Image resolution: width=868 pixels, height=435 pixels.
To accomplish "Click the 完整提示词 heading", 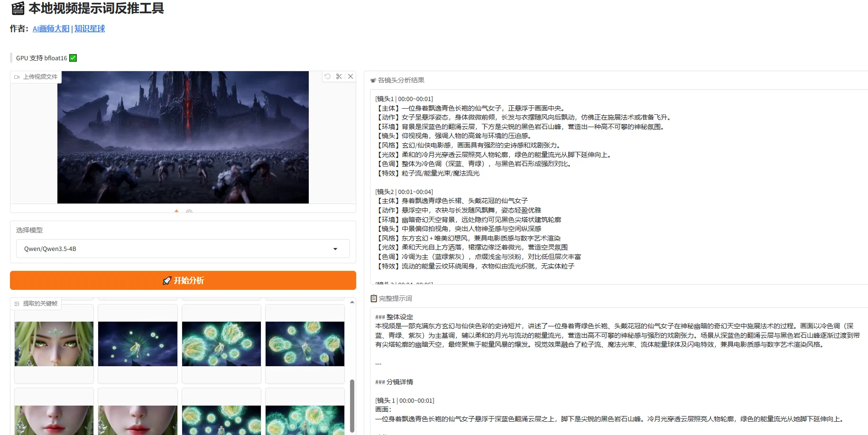I will pyautogui.click(x=396, y=298).
